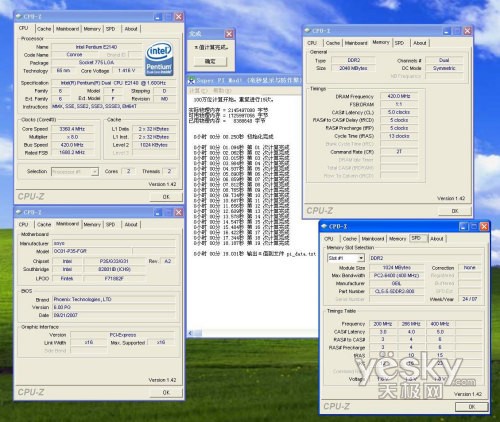Select CPU tab in CPU-Z motherboard window
Screen dimensions: 500x422
23,225
